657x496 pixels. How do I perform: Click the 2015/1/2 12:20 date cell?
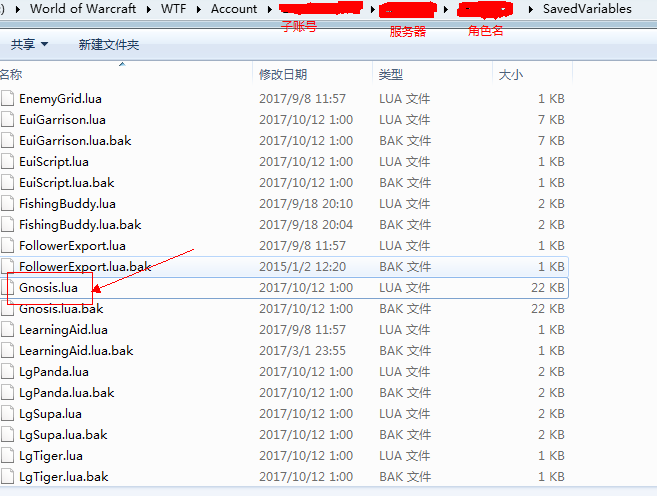pos(303,267)
